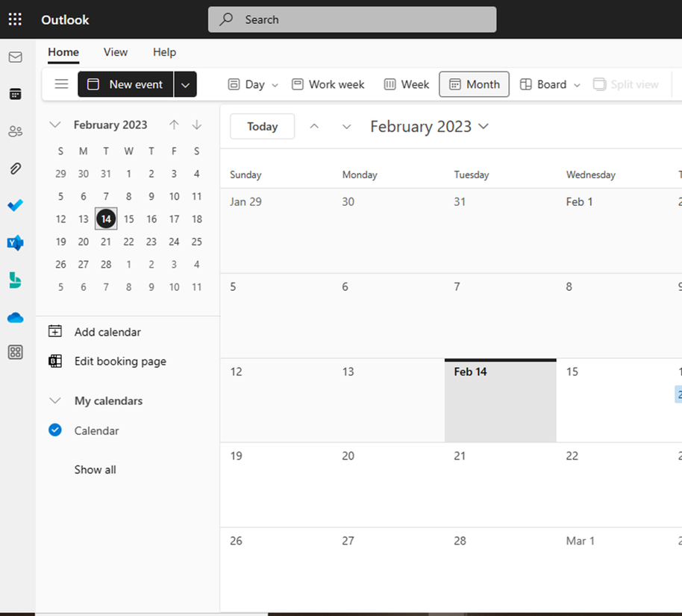Select day 20 cell in the month grid
The width and height of the screenshot is (682, 616).
tap(389, 485)
